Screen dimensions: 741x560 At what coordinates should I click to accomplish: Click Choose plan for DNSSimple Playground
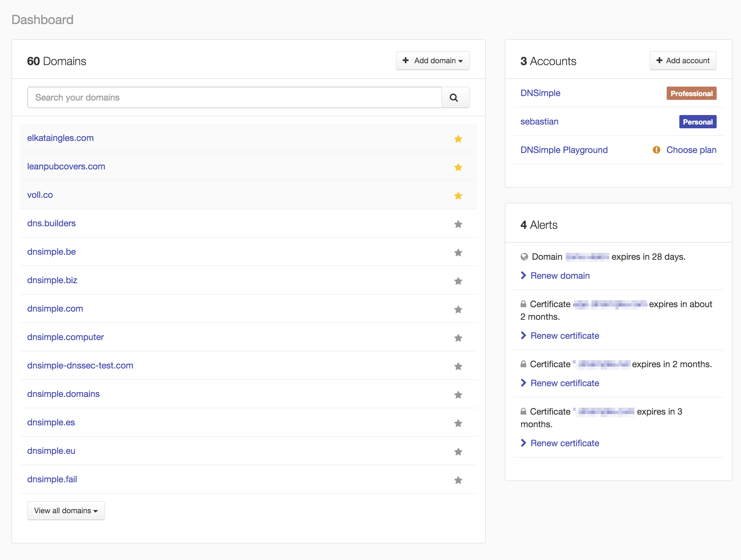[692, 150]
